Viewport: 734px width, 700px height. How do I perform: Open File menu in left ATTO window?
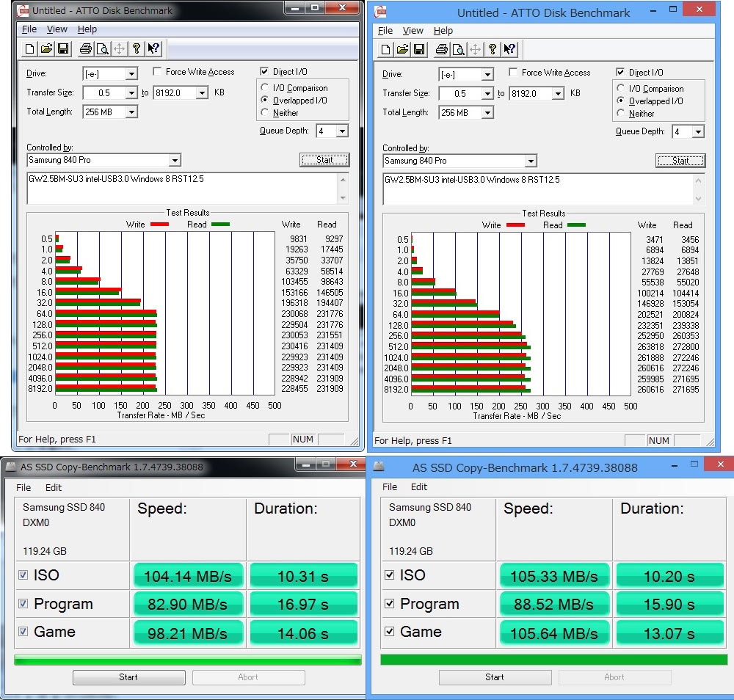tap(29, 29)
